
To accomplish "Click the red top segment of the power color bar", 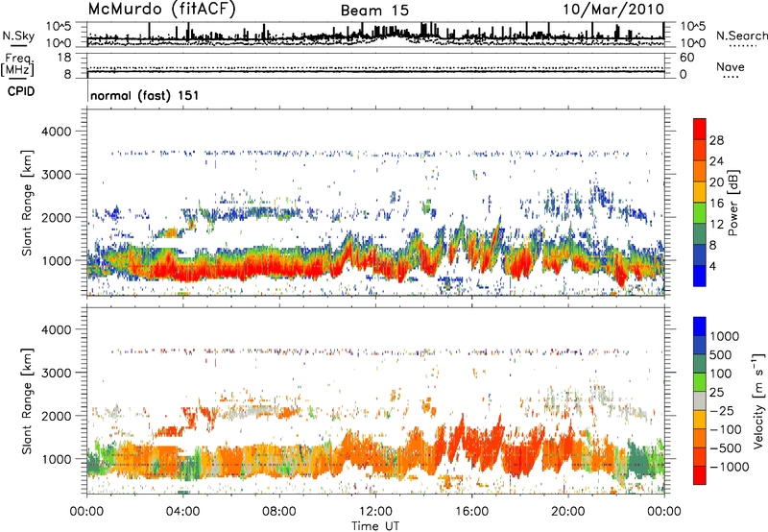I will [700, 130].
